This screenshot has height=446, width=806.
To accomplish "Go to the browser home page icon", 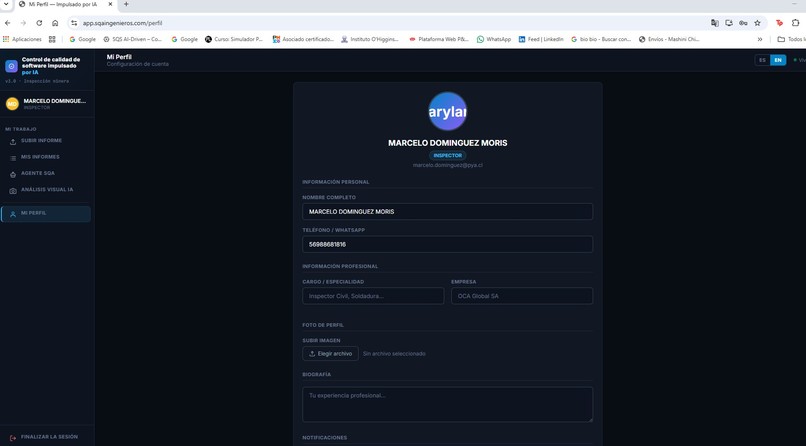I will point(55,23).
